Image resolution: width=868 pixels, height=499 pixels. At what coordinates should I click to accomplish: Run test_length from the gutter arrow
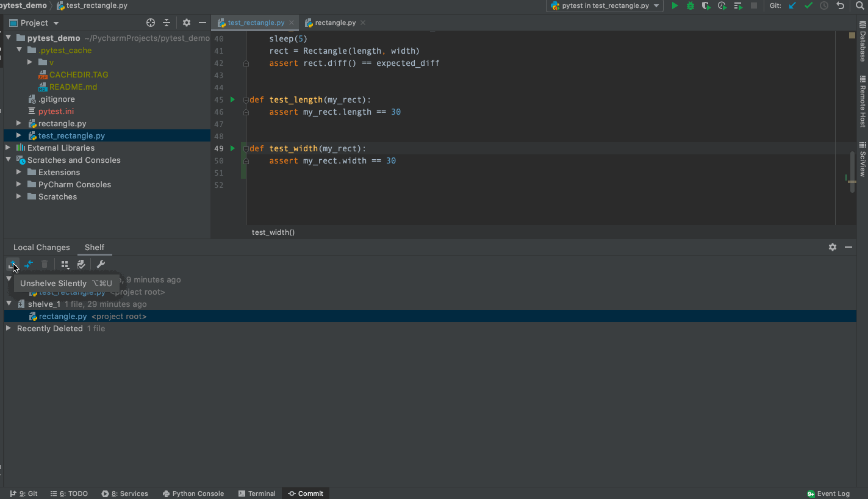[x=232, y=99]
